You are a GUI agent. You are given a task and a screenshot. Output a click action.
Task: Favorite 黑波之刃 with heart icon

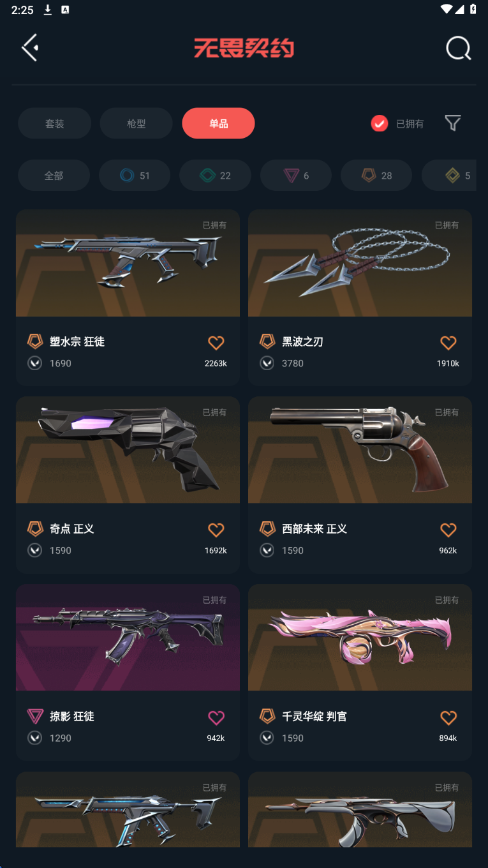point(448,343)
